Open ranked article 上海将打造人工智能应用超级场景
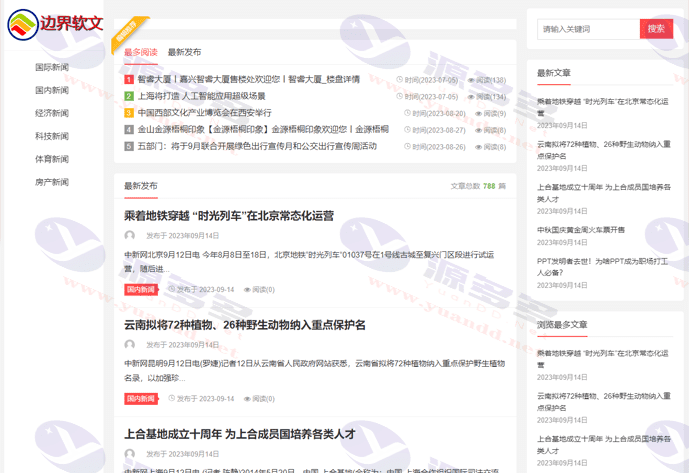This screenshot has height=473, width=689. coord(202,96)
